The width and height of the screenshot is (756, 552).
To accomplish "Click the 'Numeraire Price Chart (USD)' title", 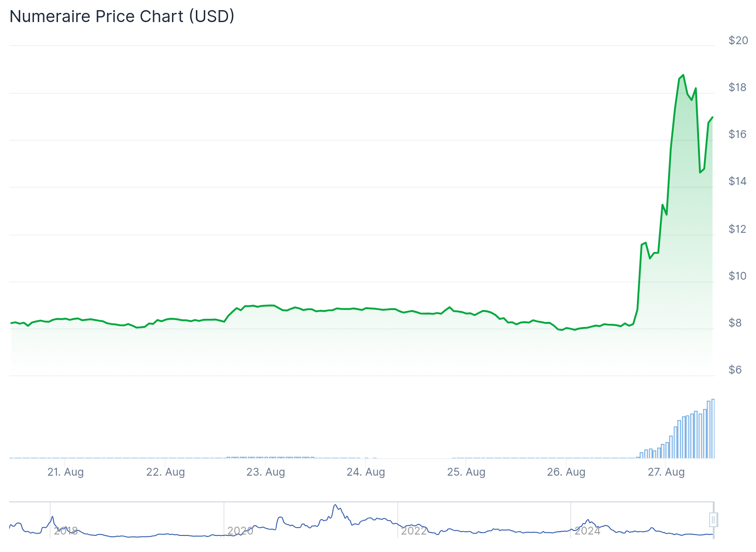I will click(x=122, y=17).
